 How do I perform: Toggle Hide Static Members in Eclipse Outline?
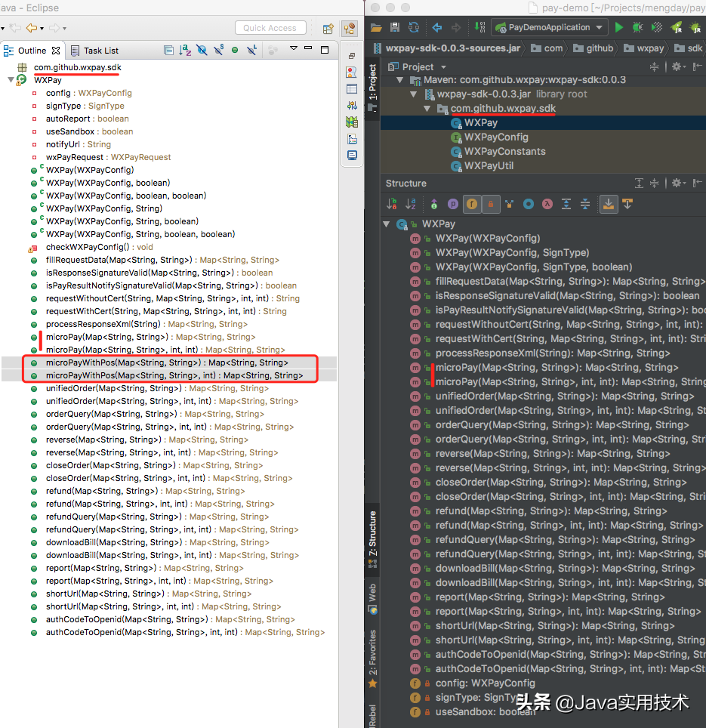tap(219, 50)
